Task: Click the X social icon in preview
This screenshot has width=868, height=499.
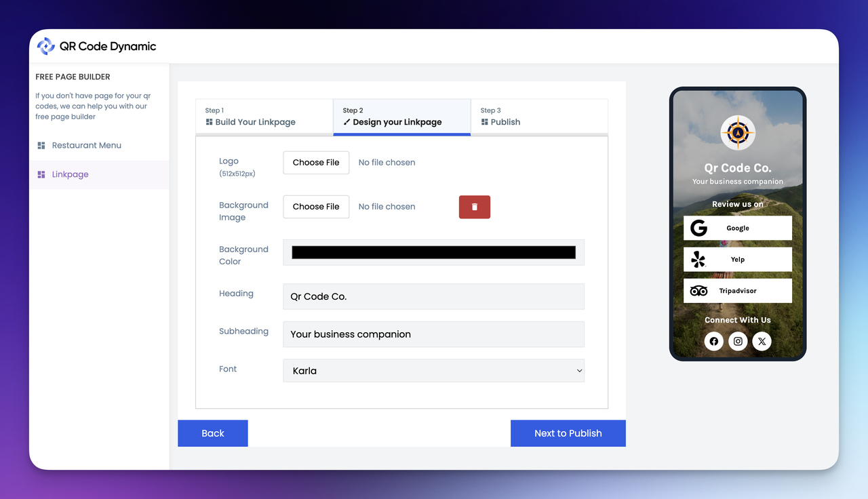Action: pyautogui.click(x=762, y=341)
